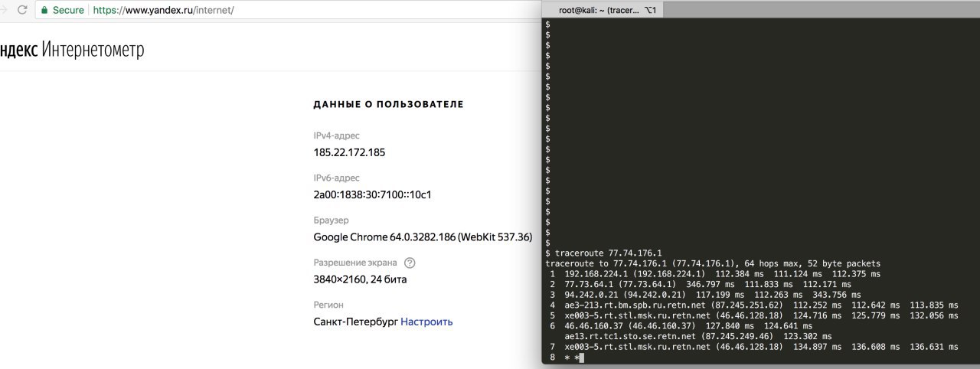Click the ДАННЫЕ О ПОЛЬЗОВАТЕЛЕ heading
The image size is (980, 369).
click(388, 104)
